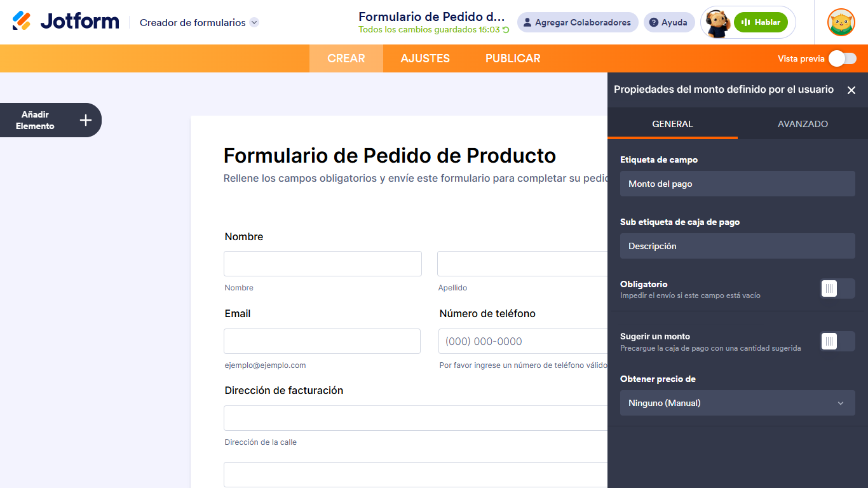Click the Email field label
The width and height of the screenshot is (868, 488).
pos(238,313)
